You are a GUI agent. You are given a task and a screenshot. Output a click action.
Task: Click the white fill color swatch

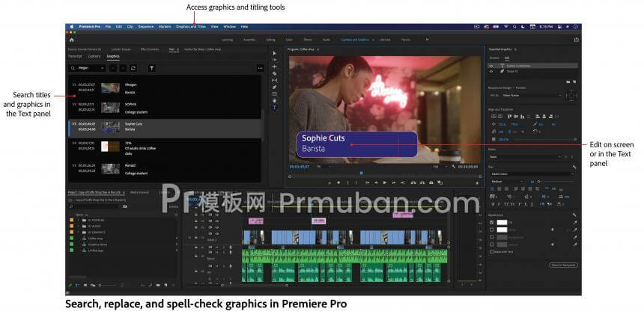pos(502,223)
